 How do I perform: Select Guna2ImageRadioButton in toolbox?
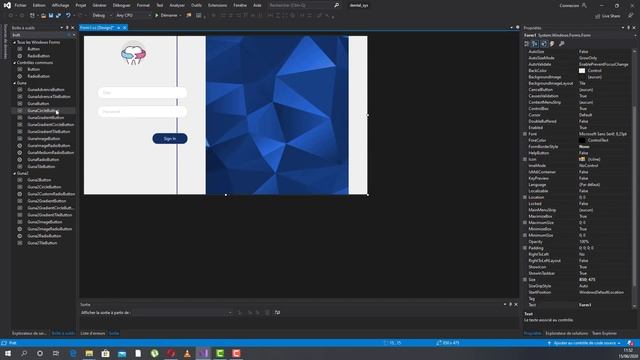pos(49,229)
